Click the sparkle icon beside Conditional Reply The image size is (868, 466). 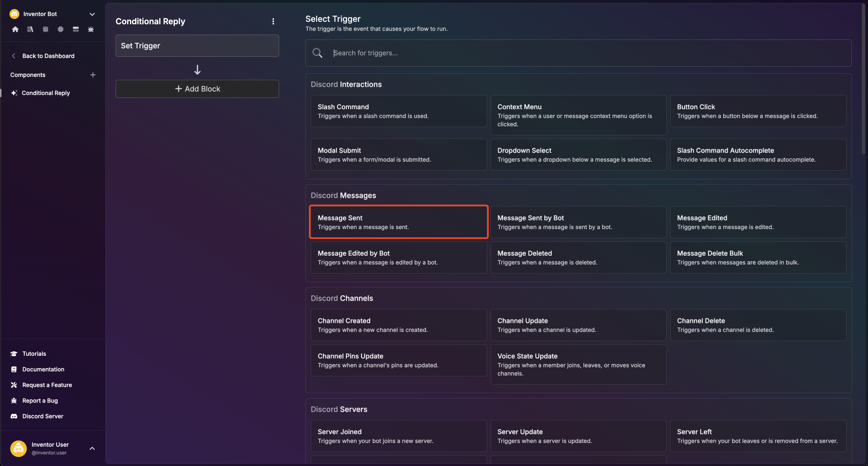pos(14,93)
